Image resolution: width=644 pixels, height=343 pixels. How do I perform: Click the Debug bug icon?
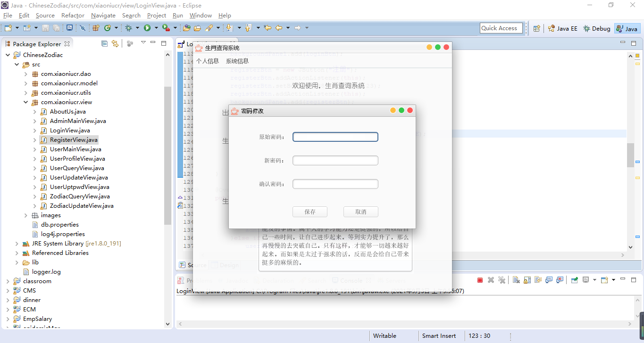point(128,28)
